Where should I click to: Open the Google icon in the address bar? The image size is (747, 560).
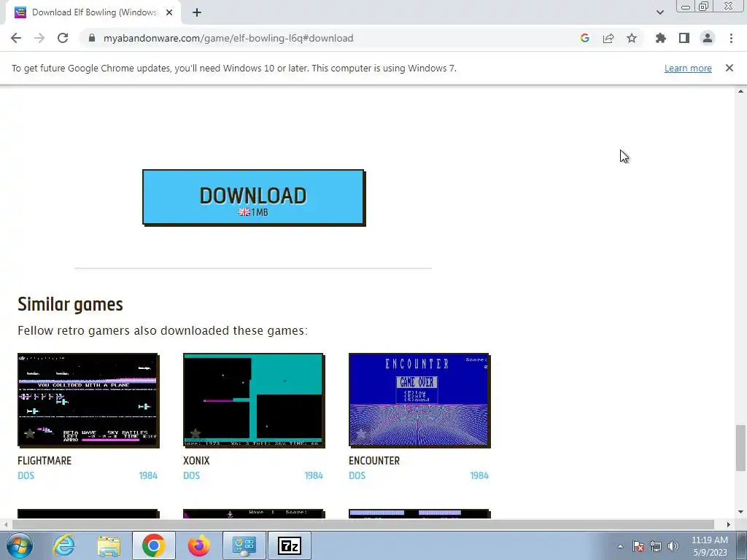click(x=584, y=38)
